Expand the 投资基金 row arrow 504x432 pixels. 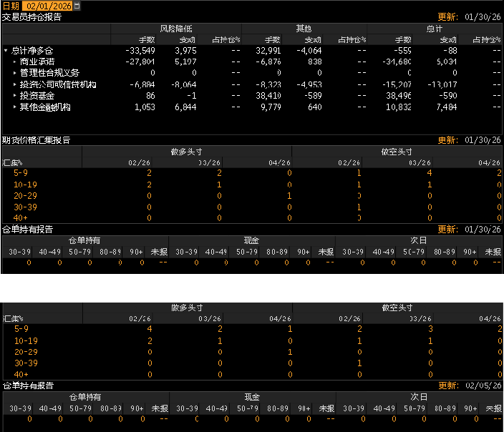[x=14, y=95]
